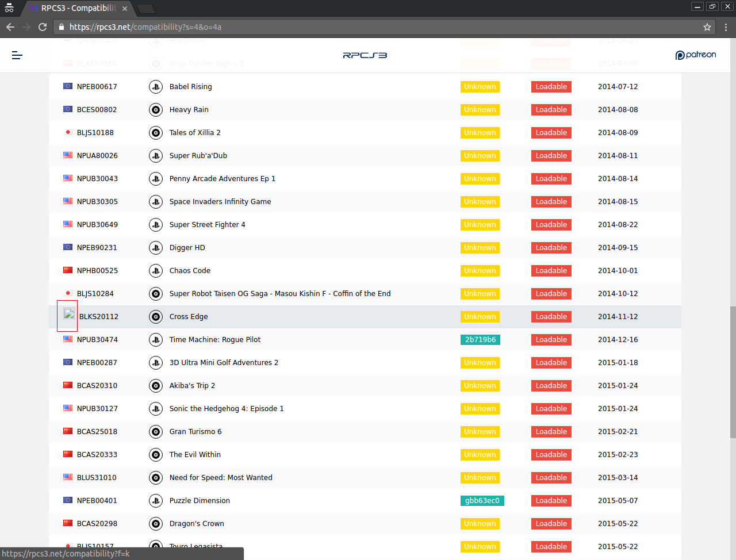Click the broken flag image beside BLKS20112
This screenshot has width=736, height=560.
[68, 314]
